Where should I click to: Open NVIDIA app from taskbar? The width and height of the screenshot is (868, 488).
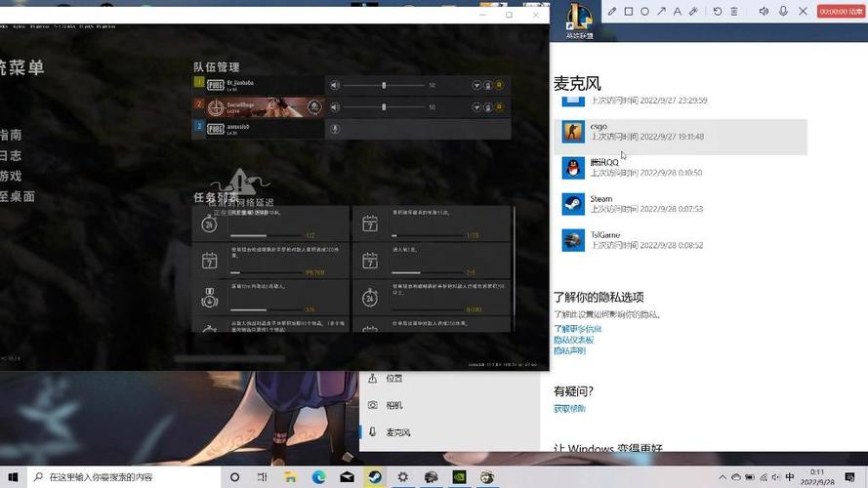click(460, 477)
